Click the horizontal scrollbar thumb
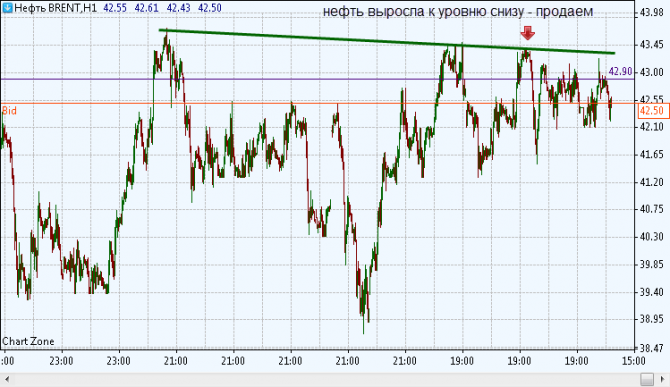The image size is (670, 387). tap(647, 379)
